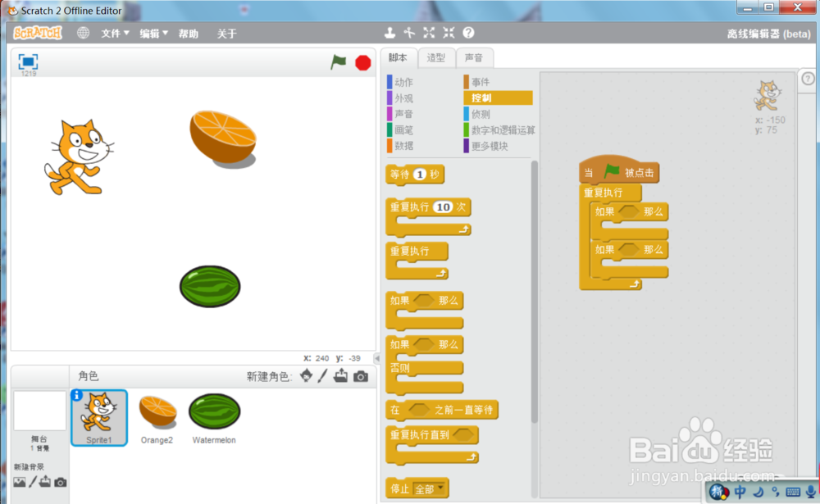Choose new sprite from library
Screen dimensions: 820x504
[307, 376]
